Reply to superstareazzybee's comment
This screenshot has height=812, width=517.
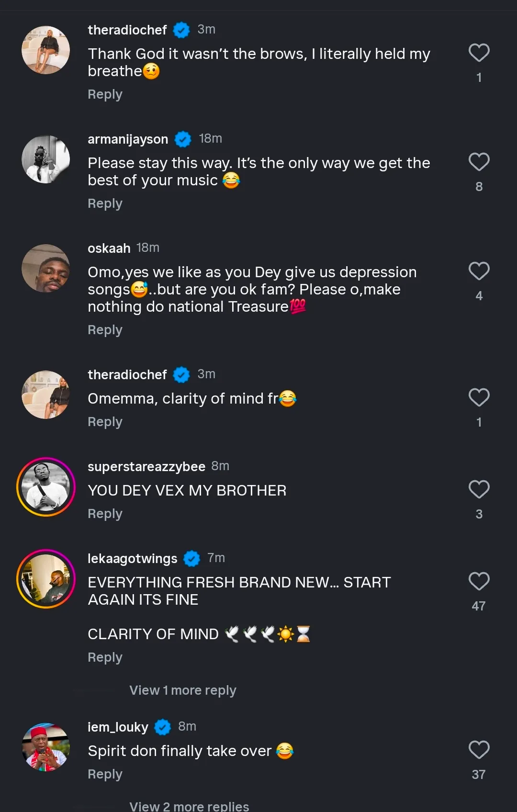point(105,514)
